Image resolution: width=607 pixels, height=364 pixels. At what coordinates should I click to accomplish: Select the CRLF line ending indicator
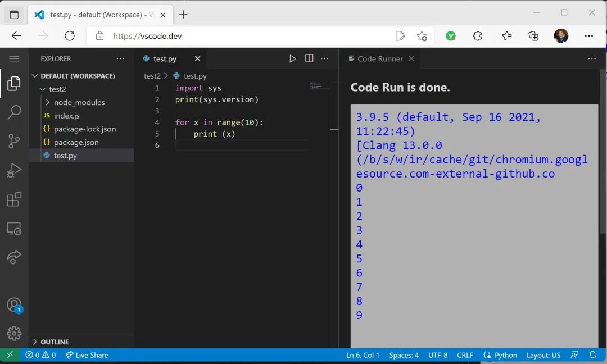pyautogui.click(x=465, y=354)
